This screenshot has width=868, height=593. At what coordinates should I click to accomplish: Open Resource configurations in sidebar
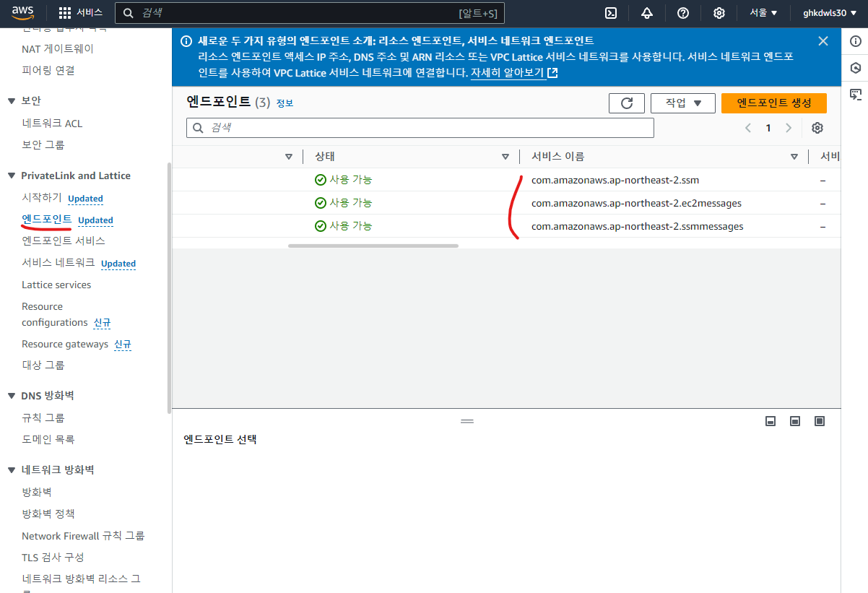(x=55, y=315)
